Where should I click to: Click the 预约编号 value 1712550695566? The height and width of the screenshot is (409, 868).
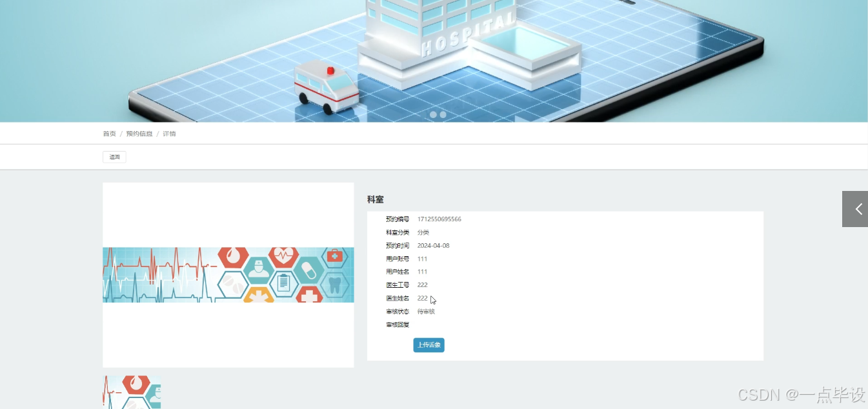click(439, 219)
